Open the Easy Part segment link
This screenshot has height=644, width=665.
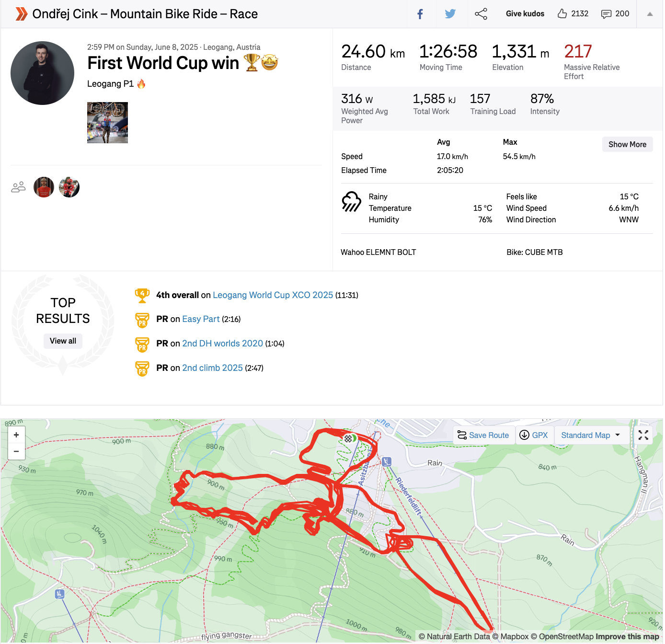pyautogui.click(x=201, y=319)
